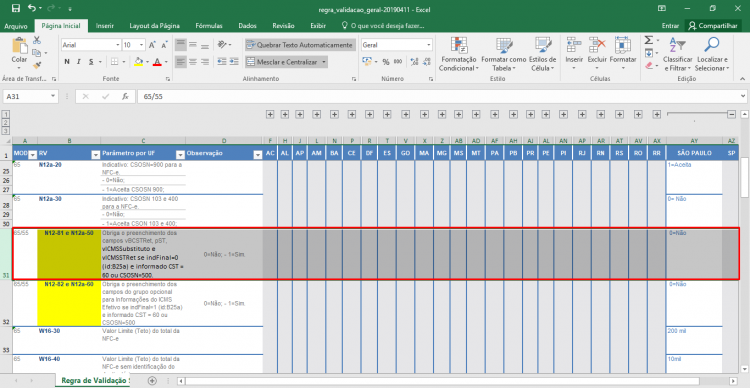Collapse the ribbon with the up chevron
This screenshot has width=750, height=388.
(743, 79)
